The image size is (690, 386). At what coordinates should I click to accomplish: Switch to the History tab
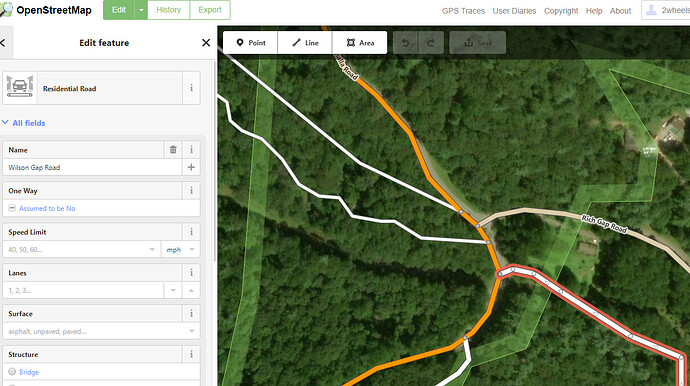(169, 10)
